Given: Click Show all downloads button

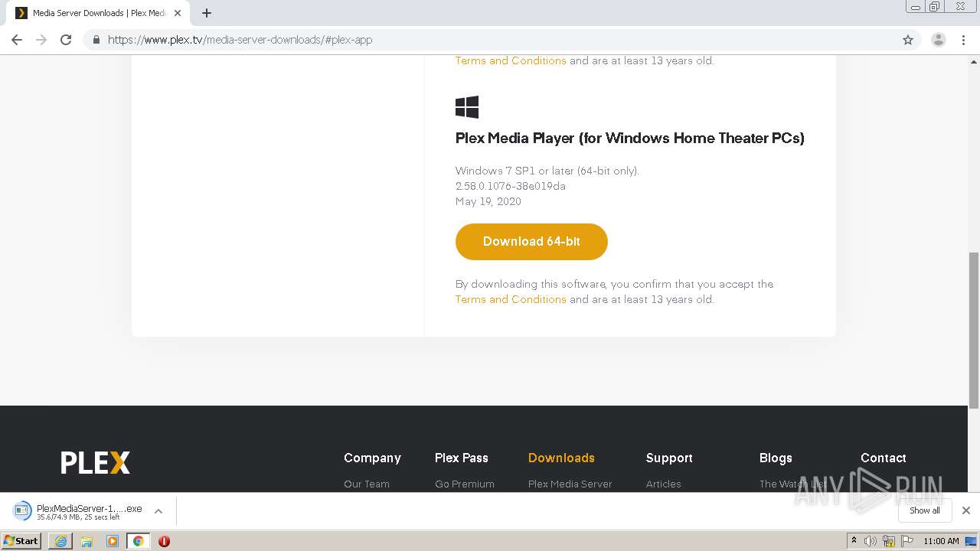Looking at the screenshot, I should coord(925,510).
